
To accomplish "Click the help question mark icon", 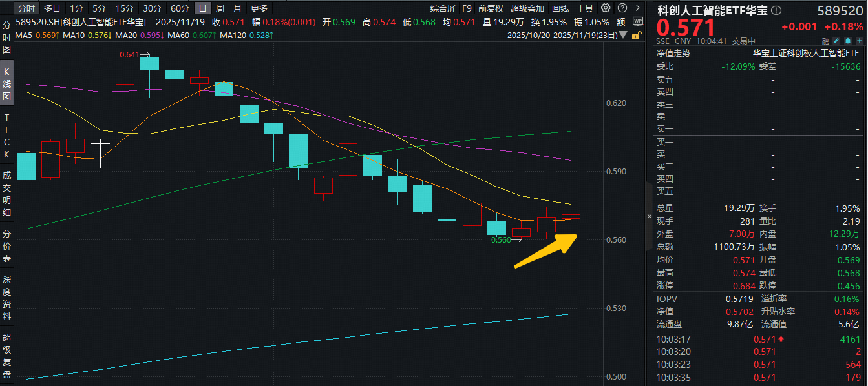I will 622,7.
